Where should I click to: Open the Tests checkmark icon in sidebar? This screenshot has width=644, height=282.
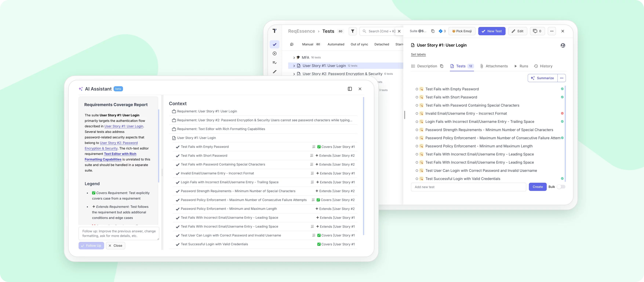[274, 44]
